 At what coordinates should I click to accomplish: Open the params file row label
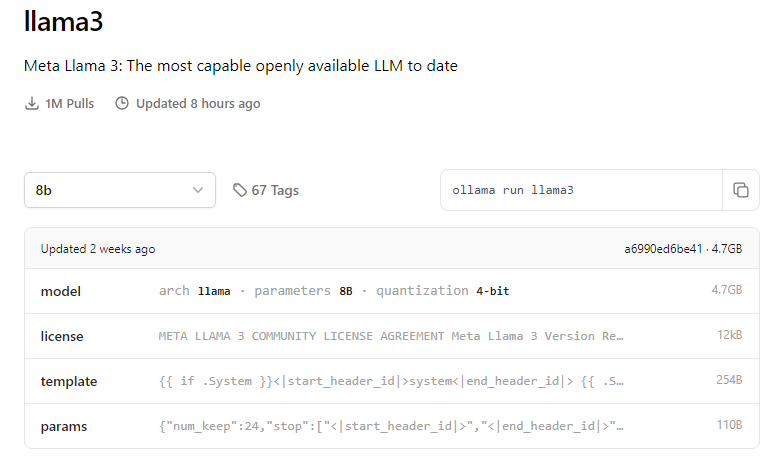pos(64,426)
